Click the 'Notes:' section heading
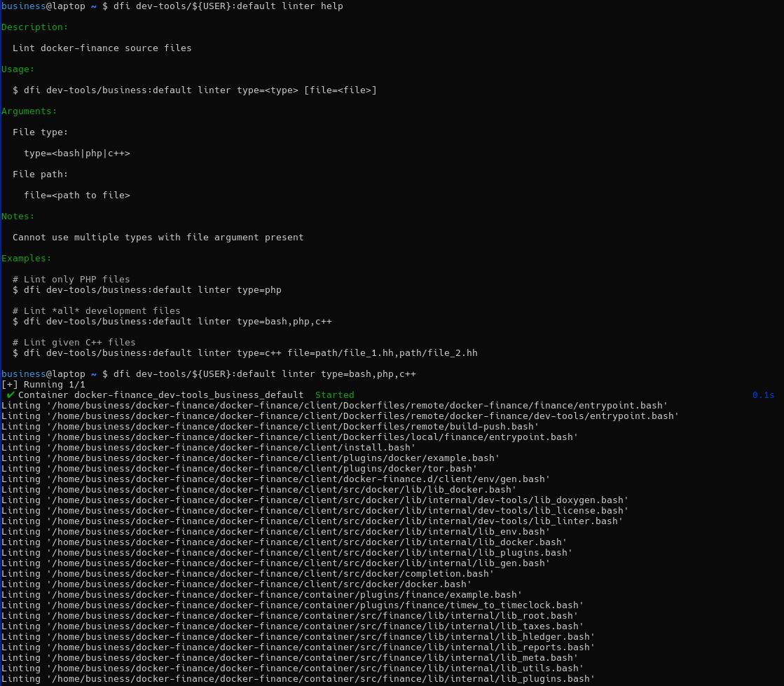 (x=18, y=217)
